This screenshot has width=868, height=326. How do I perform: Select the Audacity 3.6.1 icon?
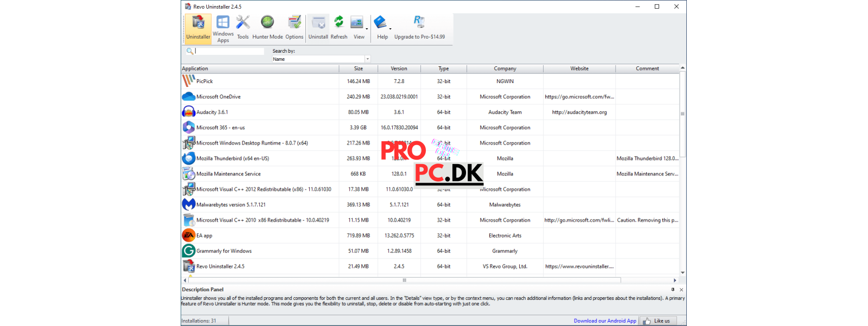pos(188,112)
